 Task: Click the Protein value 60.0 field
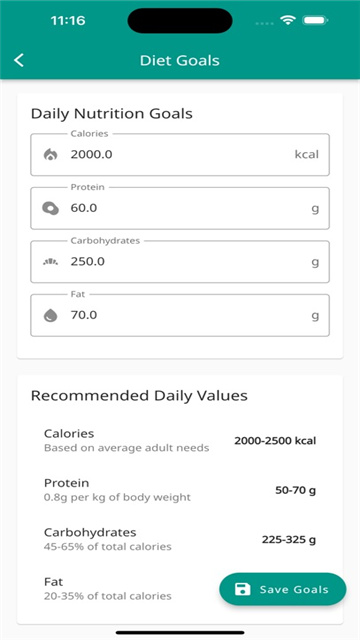180,208
